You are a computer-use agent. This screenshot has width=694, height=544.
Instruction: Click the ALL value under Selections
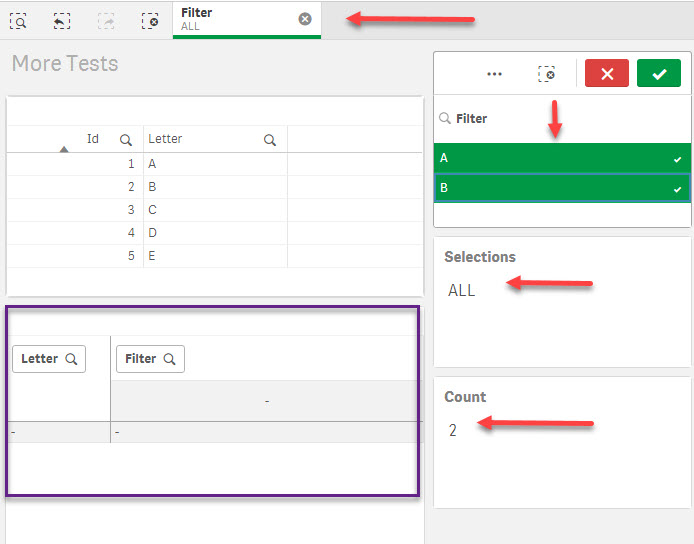[x=461, y=291]
